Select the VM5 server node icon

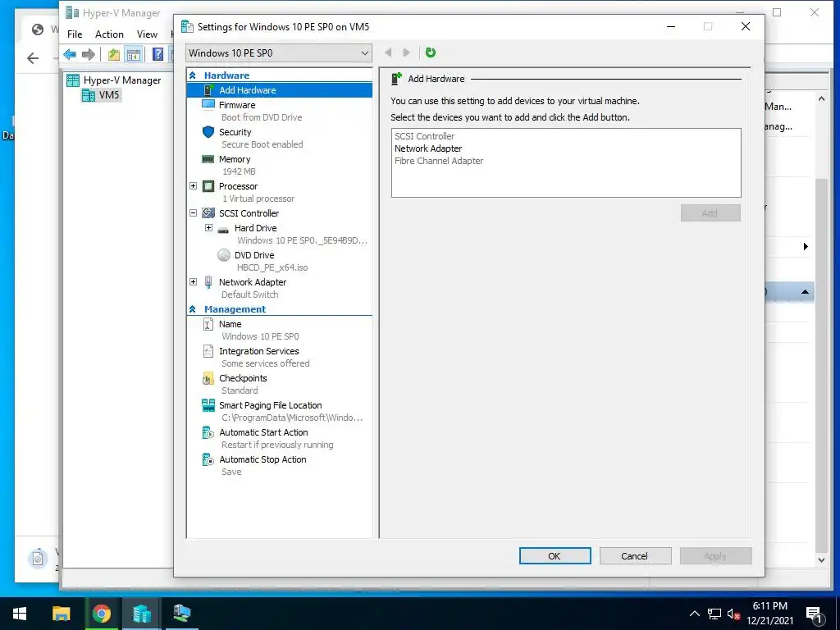(89, 95)
